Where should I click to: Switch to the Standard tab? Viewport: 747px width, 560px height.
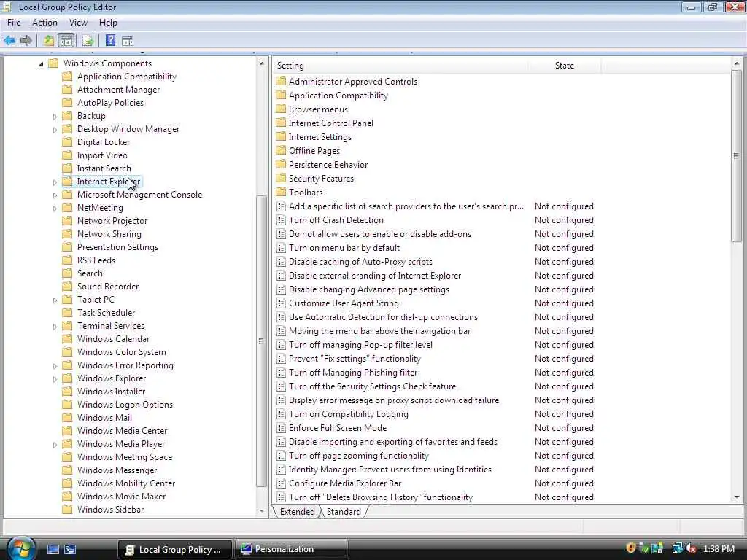[x=344, y=511]
